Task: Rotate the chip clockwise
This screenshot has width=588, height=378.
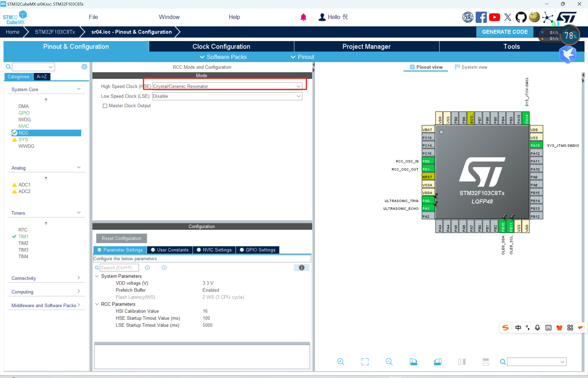Action: pos(413,362)
